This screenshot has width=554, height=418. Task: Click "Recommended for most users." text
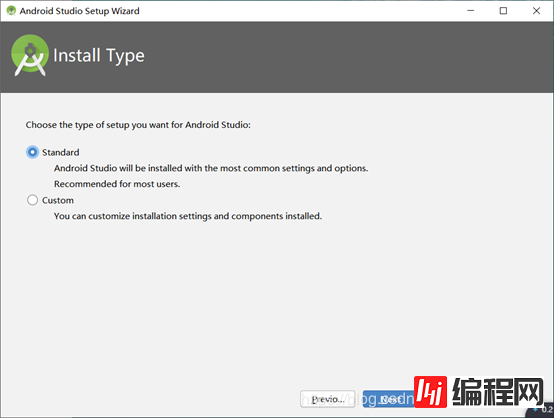[117, 184]
